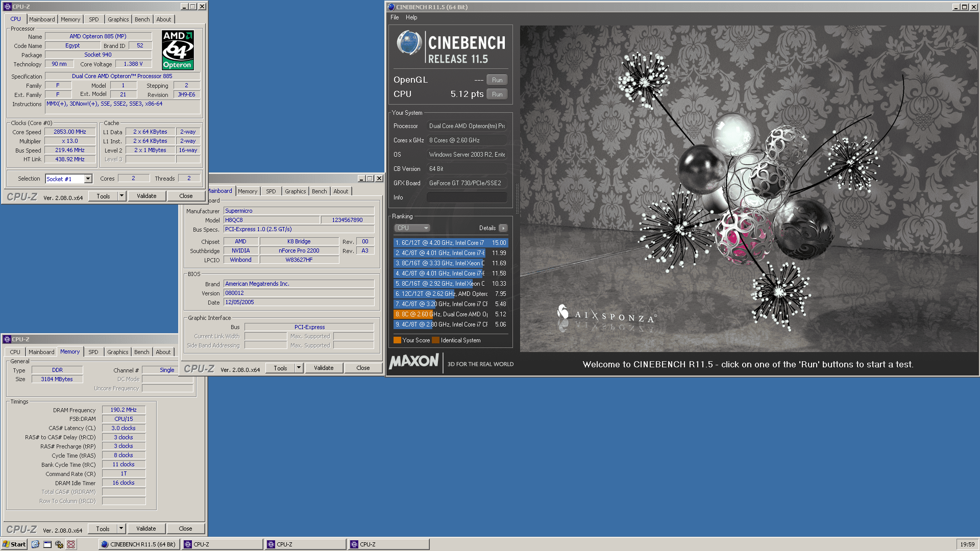This screenshot has width=980, height=551.
Task: Click the red atom icon in quick launch
Action: (x=71, y=544)
